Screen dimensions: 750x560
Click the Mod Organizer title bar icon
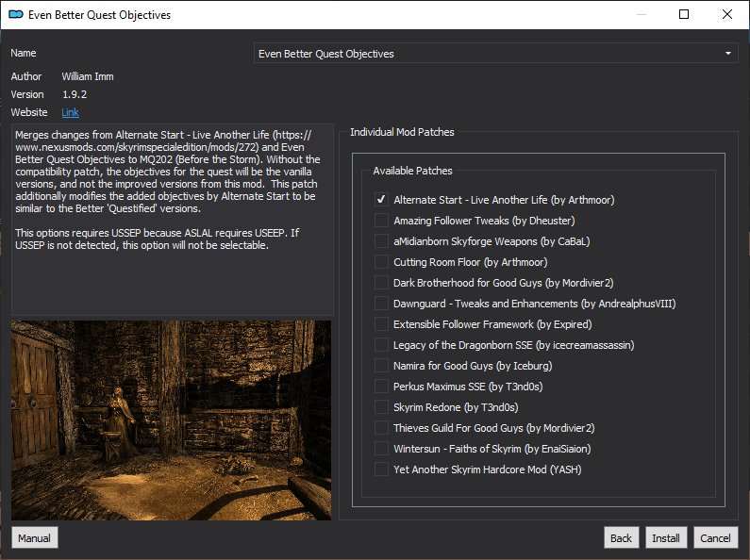coord(16,14)
